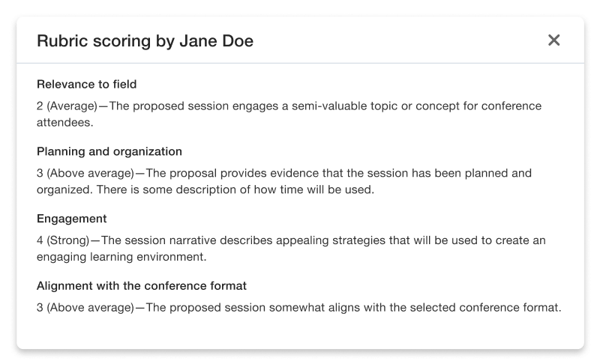Select the "4 (Strong)" score label

click(x=63, y=240)
